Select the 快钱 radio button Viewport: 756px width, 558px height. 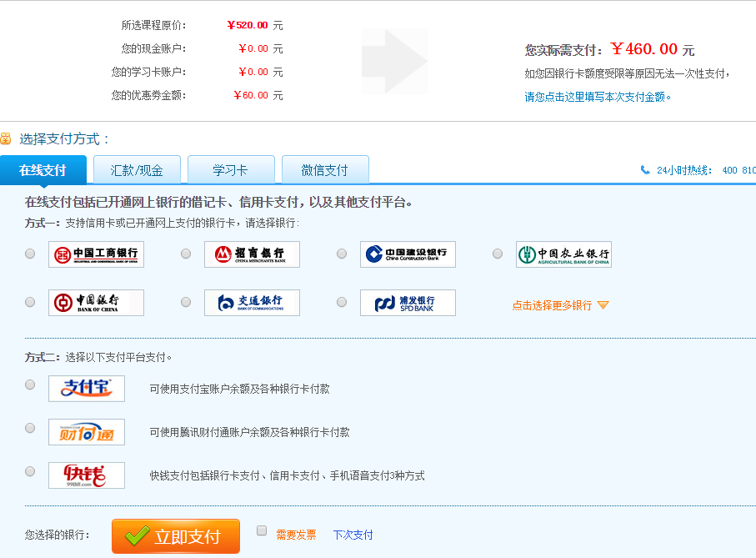[x=30, y=471]
